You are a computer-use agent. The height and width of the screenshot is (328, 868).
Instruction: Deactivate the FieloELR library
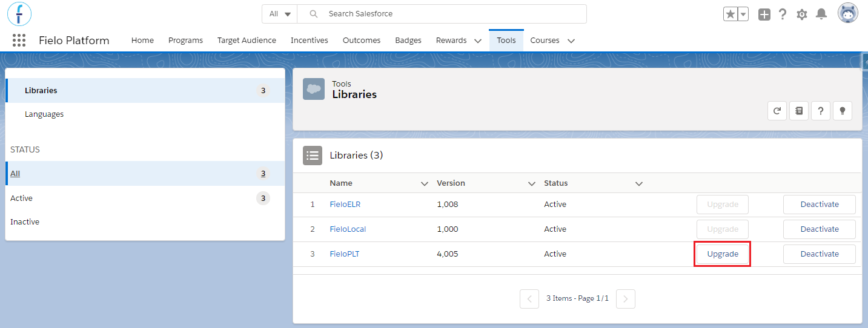pos(820,205)
